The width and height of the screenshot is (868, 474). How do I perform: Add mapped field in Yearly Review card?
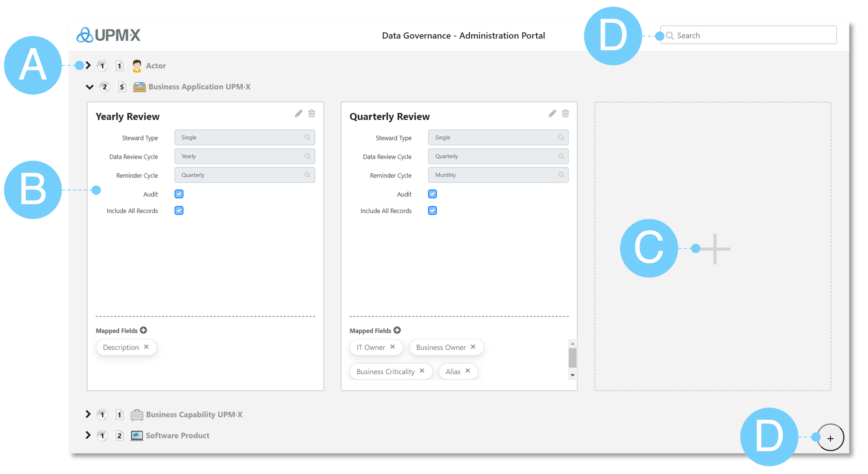pyautogui.click(x=144, y=330)
